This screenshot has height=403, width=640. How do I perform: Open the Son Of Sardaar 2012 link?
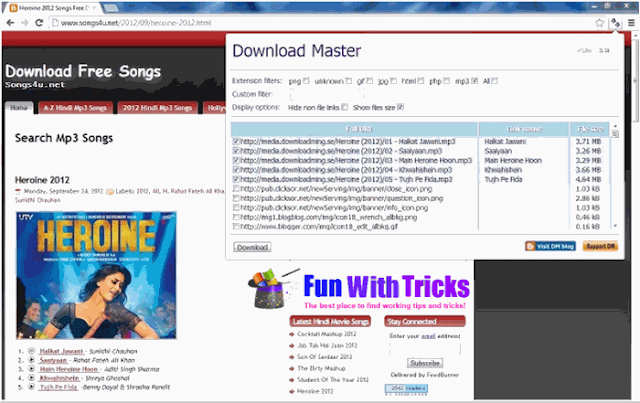(324, 357)
